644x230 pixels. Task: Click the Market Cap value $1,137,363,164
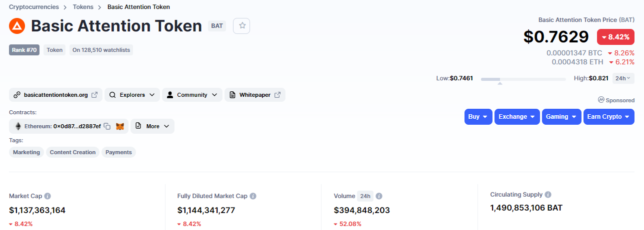(37, 210)
